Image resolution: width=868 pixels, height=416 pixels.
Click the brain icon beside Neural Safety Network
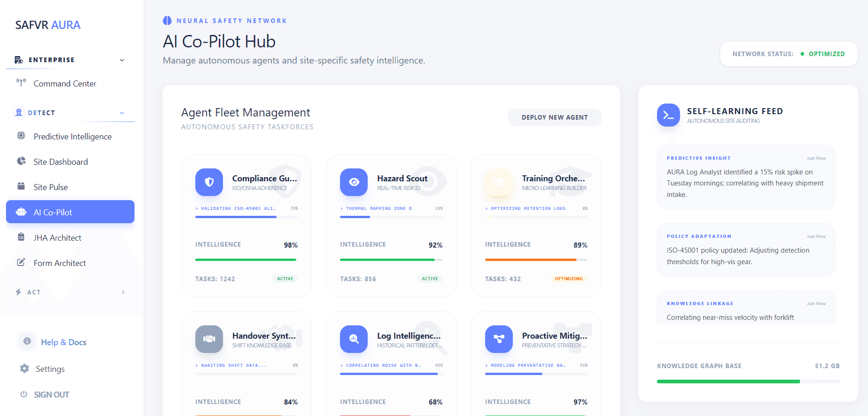click(167, 21)
